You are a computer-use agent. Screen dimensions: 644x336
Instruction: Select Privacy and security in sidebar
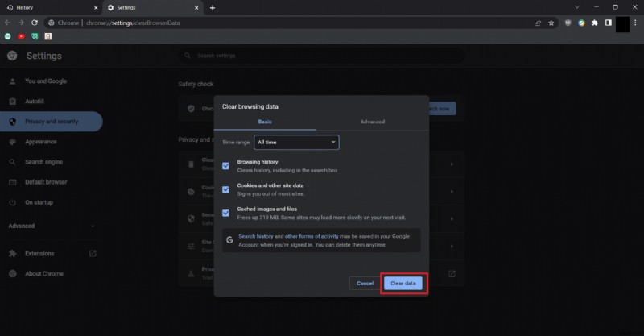[52, 122]
